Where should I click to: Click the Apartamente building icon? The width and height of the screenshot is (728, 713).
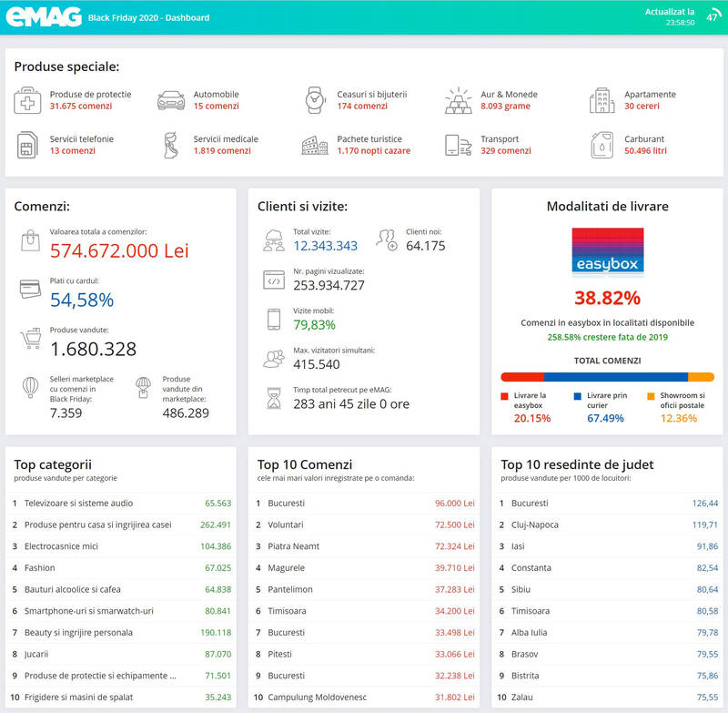(x=602, y=100)
